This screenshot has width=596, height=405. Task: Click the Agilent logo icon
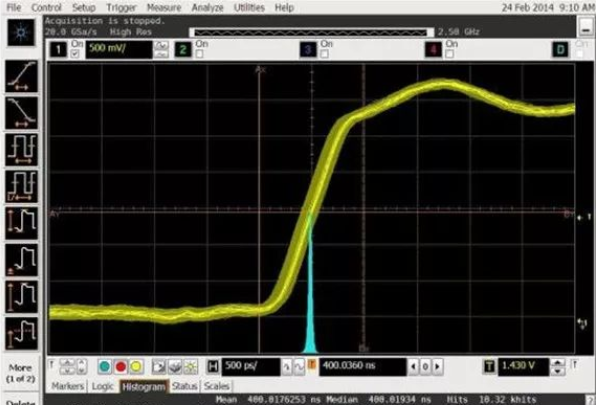click(21, 32)
